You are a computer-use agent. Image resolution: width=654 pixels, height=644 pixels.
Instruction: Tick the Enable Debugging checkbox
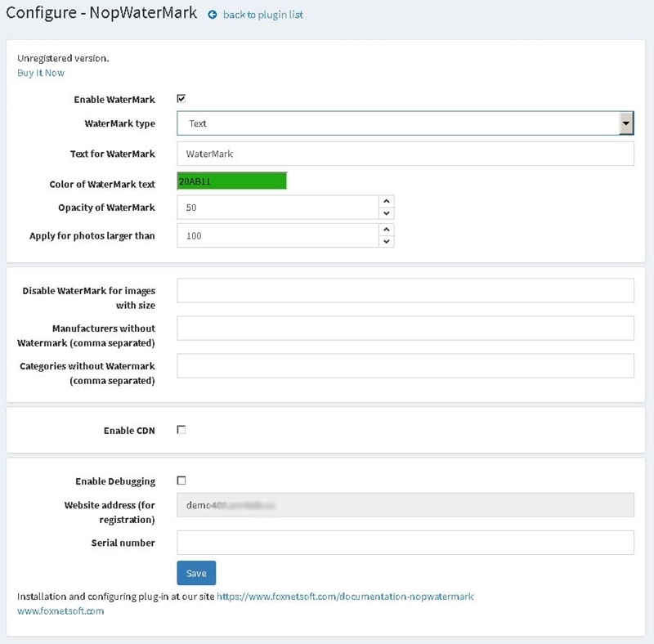(x=181, y=481)
